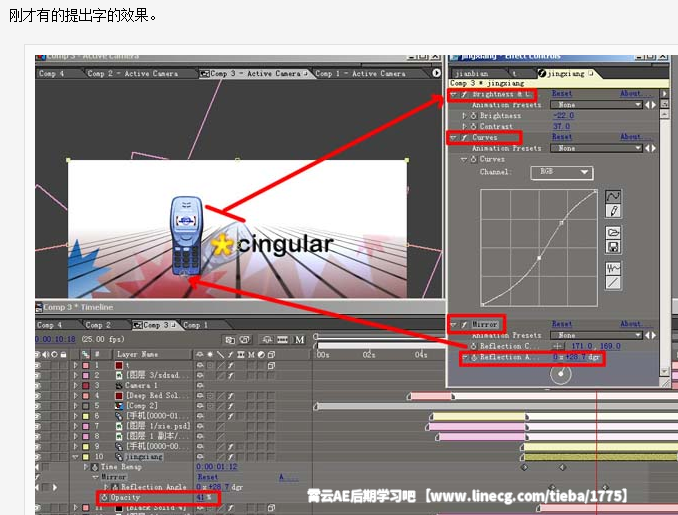The height and width of the screenshot is (515, 678).
Task: Open the Effect Controls panel flyout arrow
Action: point(665,93)
